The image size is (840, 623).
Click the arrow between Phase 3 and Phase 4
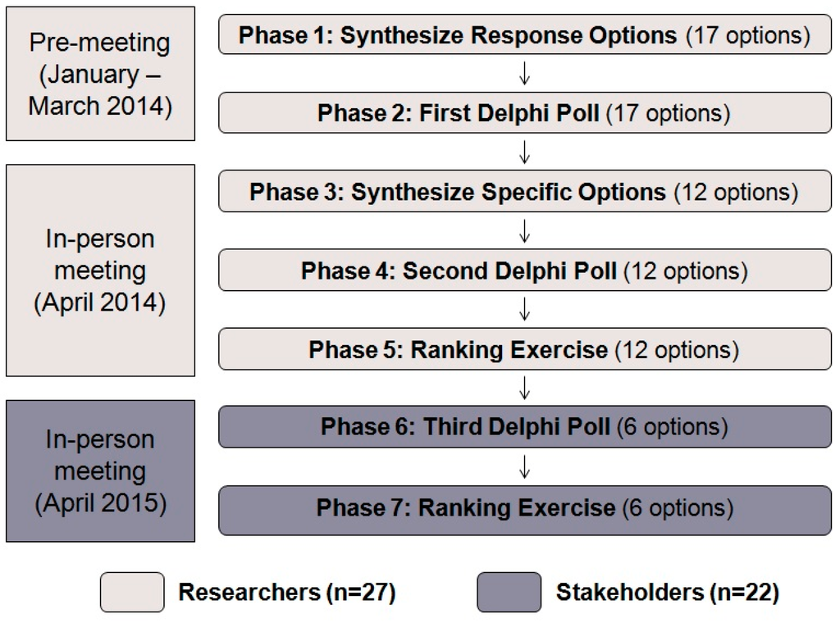(x=525, y=231)
